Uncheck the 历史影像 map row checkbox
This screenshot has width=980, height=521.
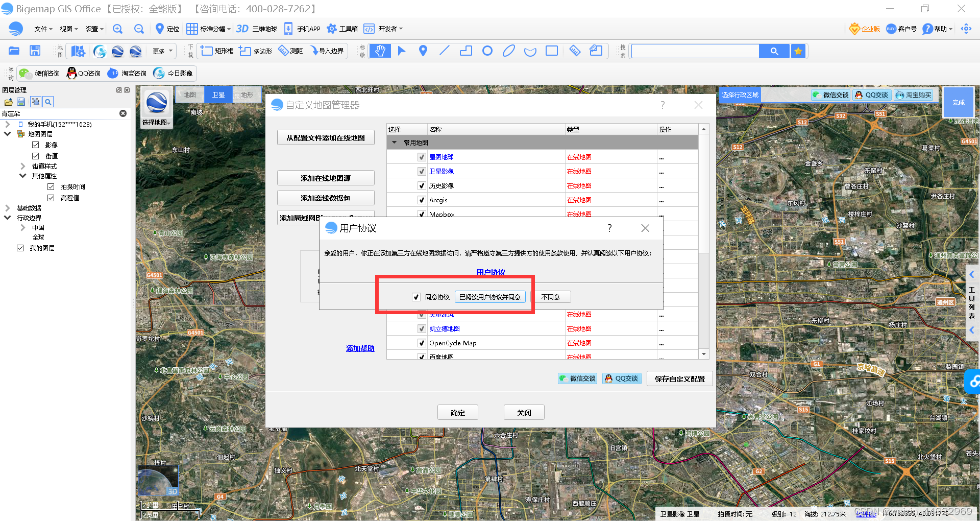pos(422,186)
